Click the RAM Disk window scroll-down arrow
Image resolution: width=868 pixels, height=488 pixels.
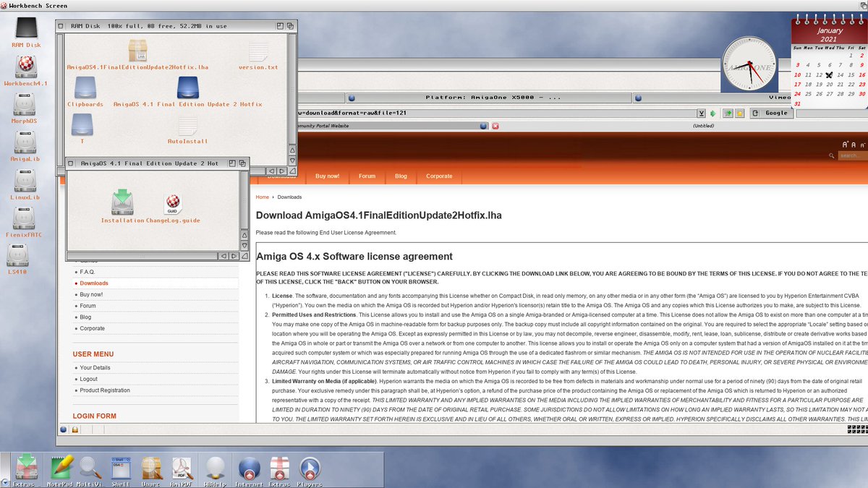click(292, 160)
